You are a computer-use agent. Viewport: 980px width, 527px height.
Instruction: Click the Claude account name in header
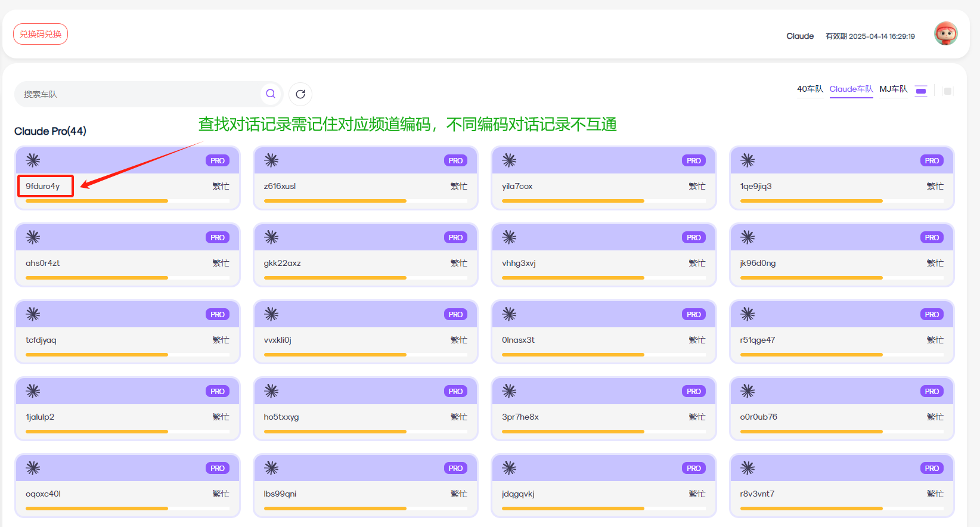click(800, 36)
